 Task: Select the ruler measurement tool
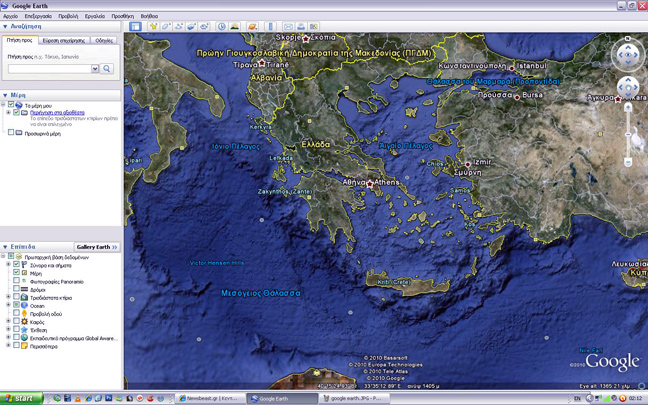270,27
